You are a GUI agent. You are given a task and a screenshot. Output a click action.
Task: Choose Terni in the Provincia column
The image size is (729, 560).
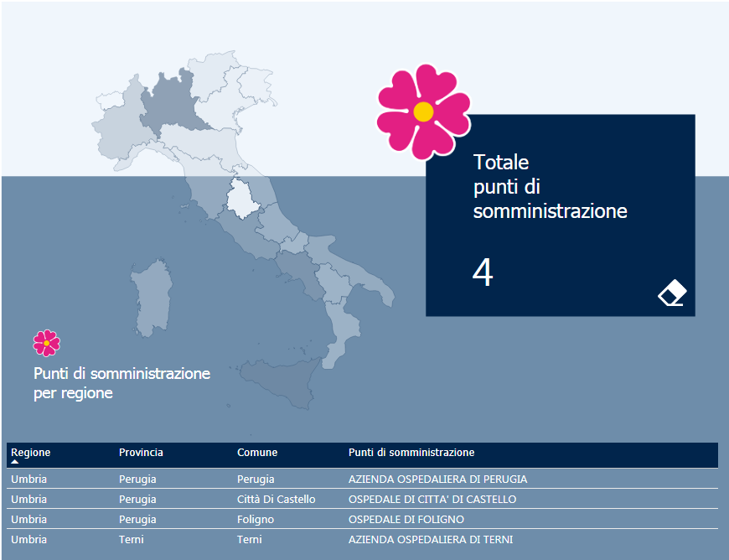click(x=132, y=540)
